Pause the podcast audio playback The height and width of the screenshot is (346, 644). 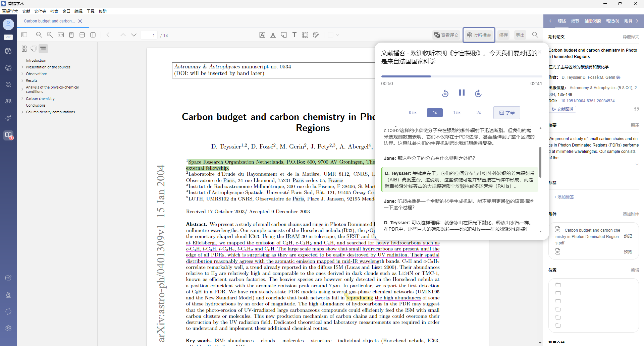[x=462, y=93]
